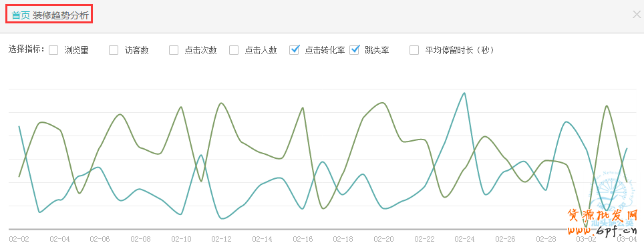The width and height of the screenshot is (644, 245).
Task: Enable 平均停留时长（秒）checkbox
Action: click(x=414, y=50)
